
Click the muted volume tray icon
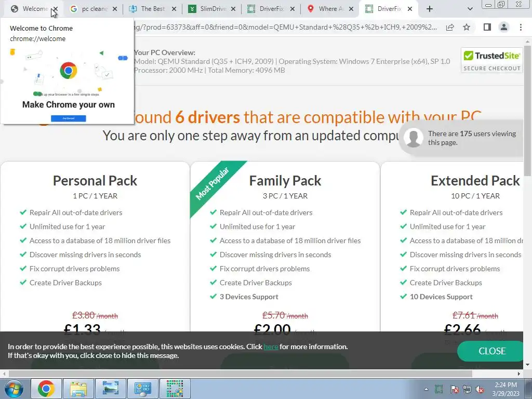480,389
